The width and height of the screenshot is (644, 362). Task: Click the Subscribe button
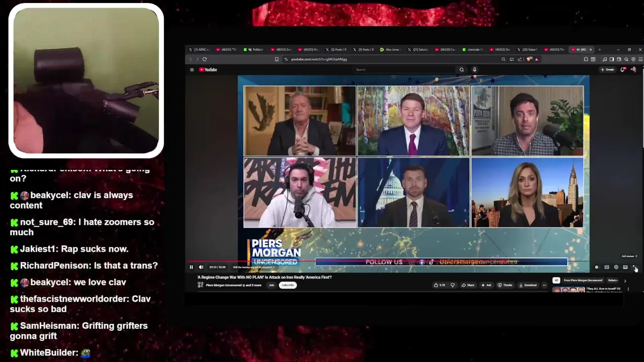(288, 285)
